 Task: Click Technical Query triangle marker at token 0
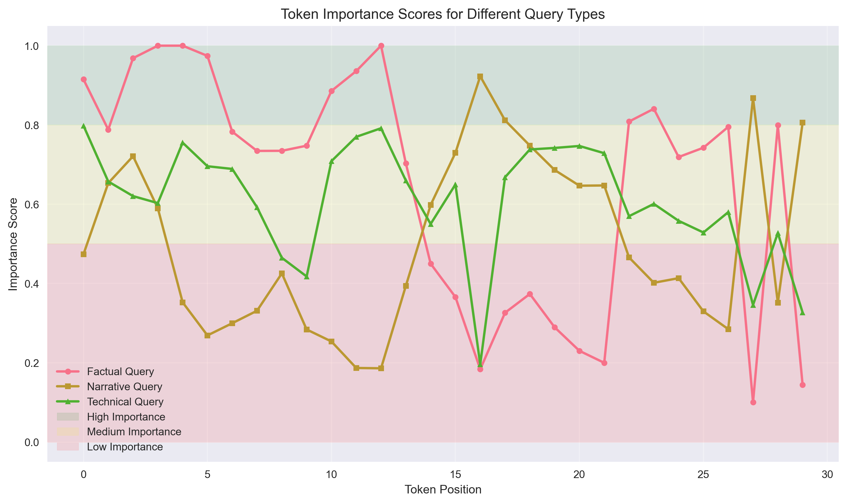point(84,126)
